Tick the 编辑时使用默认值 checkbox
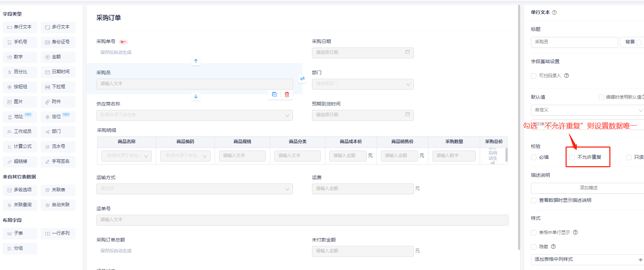644x270 pixels. pyautogui.click(x=602, y=97)
